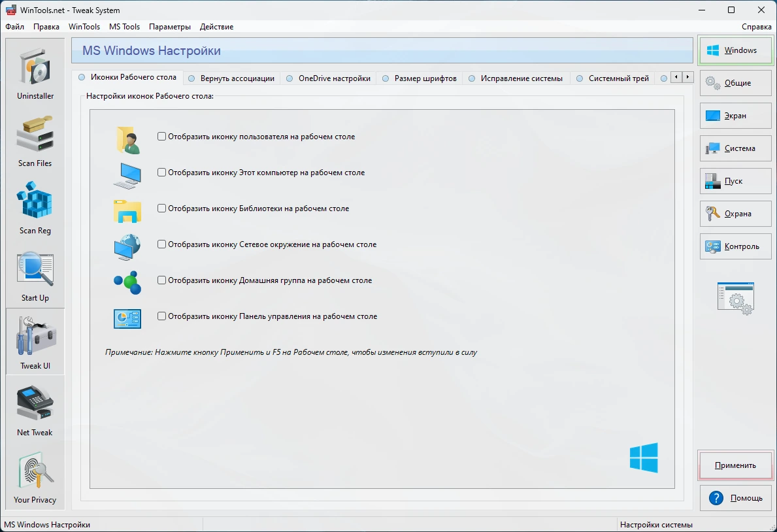777x532 pixels.
Task: Open the 'Контроль' settings category
Action: coord(735,246)
